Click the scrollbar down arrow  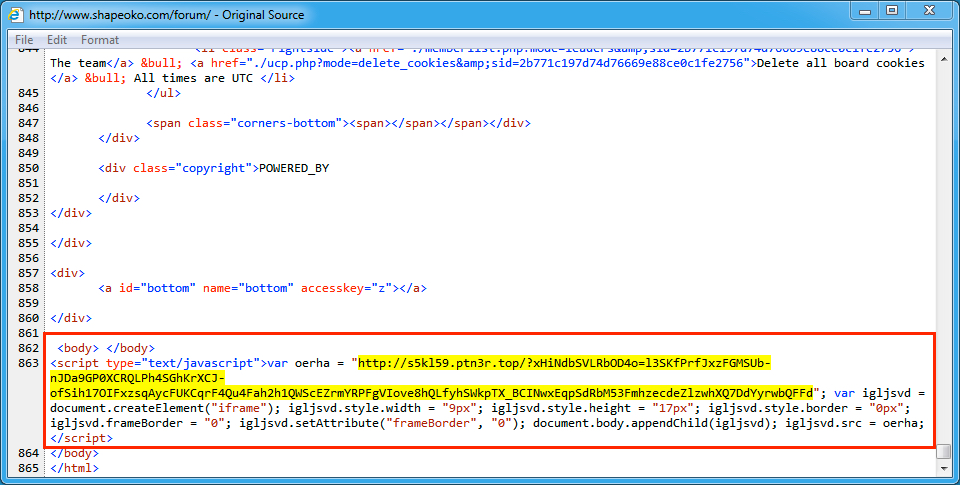click(943, 468)
